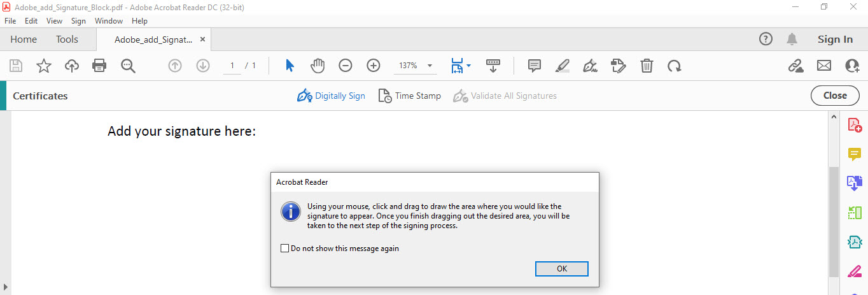Image resolution: width=868 pixels, height=295 pixels.
Task: Select the arrow Selection tool
Action: coord(290,66)
